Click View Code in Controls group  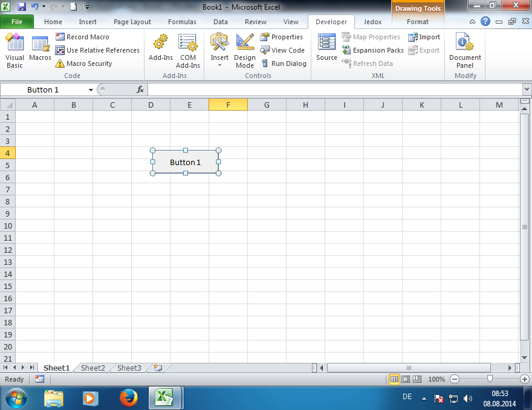(282, 50)
